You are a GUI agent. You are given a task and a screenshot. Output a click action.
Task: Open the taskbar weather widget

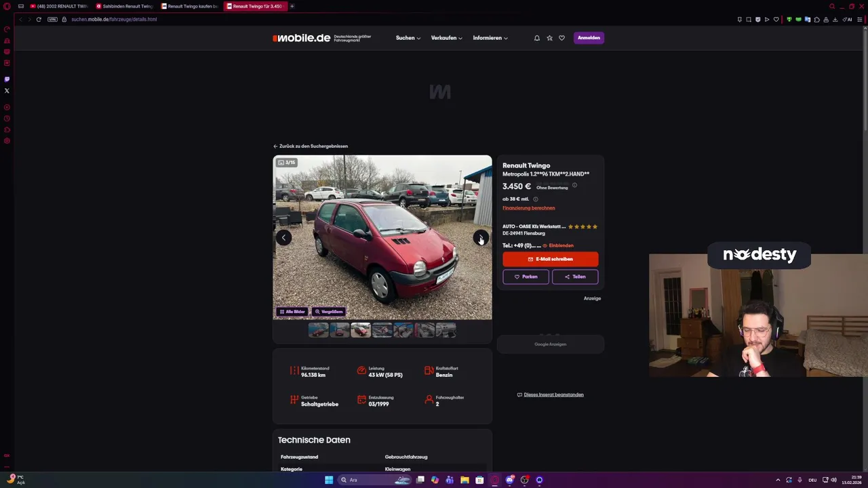pos(16,480)
